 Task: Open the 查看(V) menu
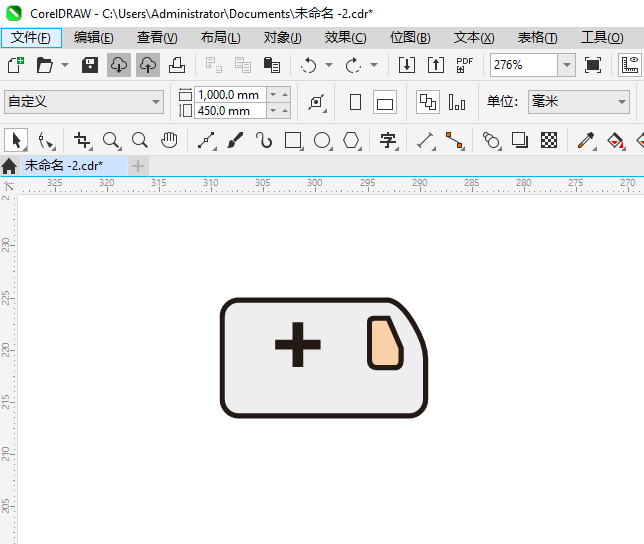(157, 38)
